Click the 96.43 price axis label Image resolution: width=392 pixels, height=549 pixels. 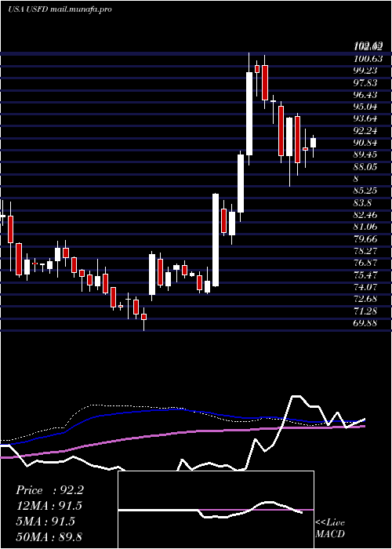(x=365, y=95)
